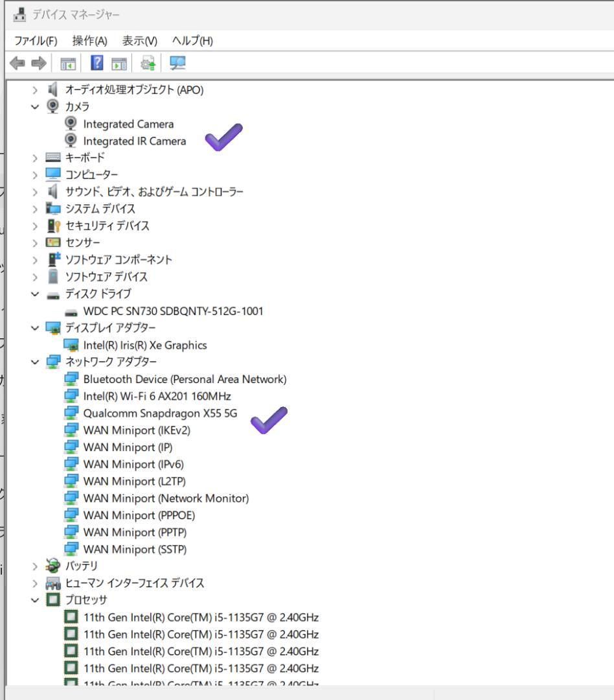
Task: Open the blue question mark help icon
Action: (x=97, y=63)
